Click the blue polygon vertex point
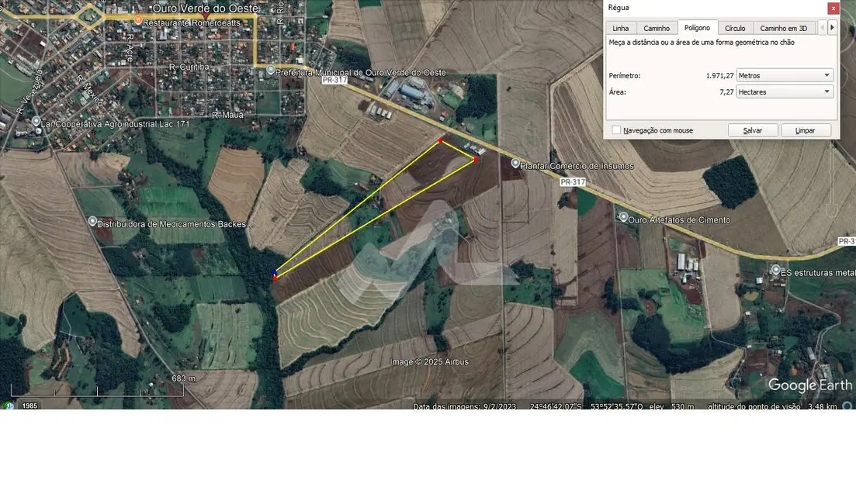This screenshot has width=856, height=504. click(x=275, y=272)
